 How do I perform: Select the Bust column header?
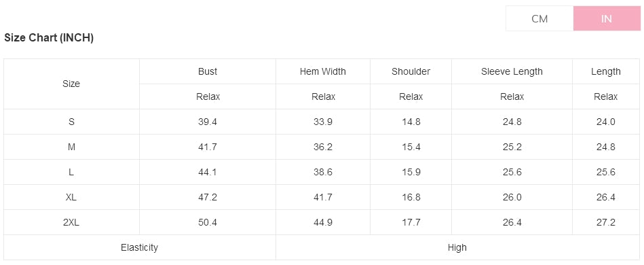point(208,71)
